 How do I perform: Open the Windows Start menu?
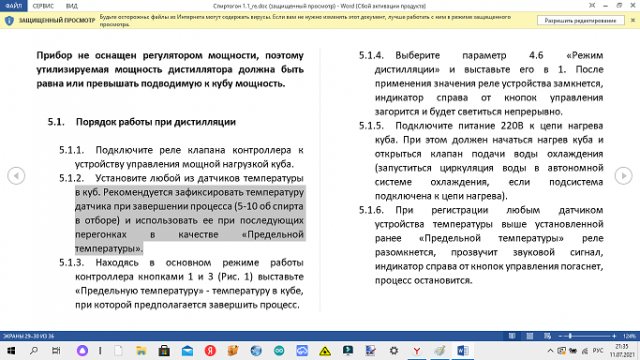11,351
